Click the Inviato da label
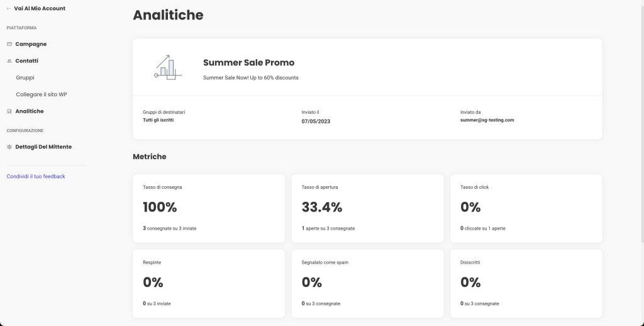 (x=470, y=112)
